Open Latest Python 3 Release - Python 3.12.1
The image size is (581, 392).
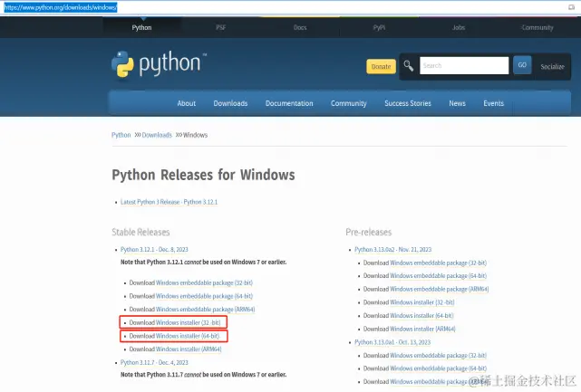coord(169,202)
